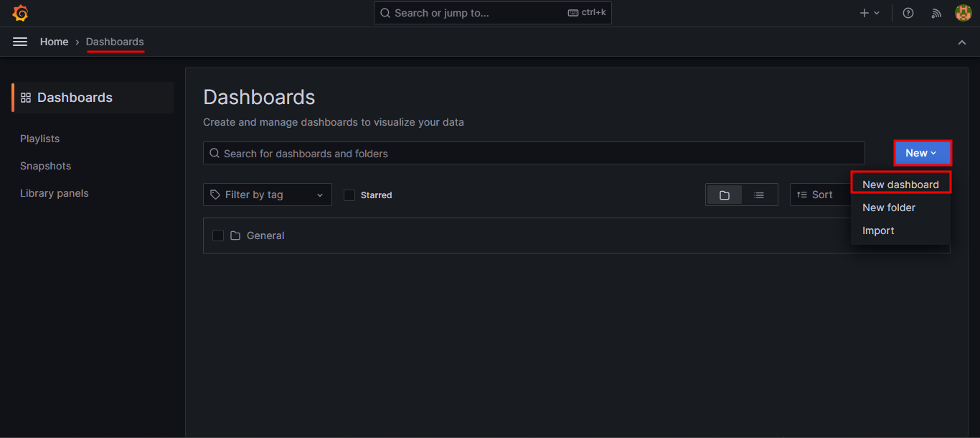
Task: Click the news feed icon
Action: [x=936, y=12]
